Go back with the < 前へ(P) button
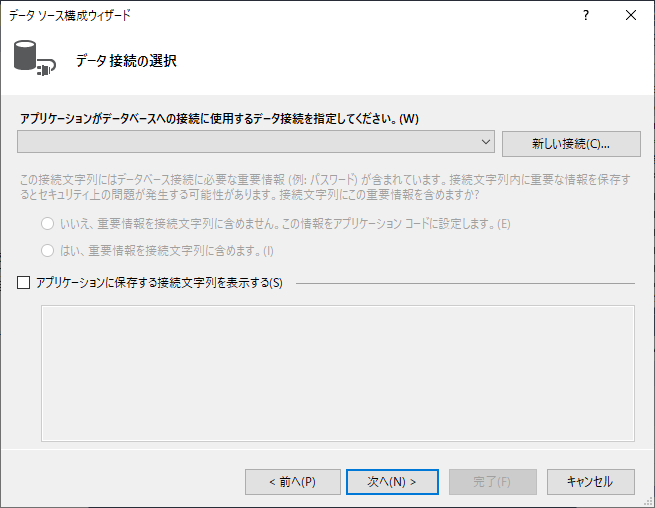655x508 pixels. coord(293,481)
